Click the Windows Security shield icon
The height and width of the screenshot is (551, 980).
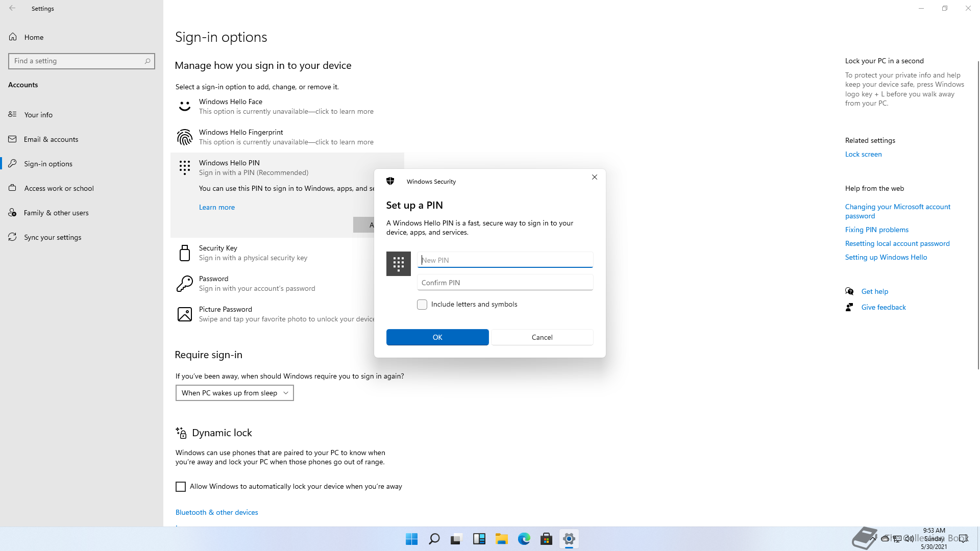click(390, 181)
